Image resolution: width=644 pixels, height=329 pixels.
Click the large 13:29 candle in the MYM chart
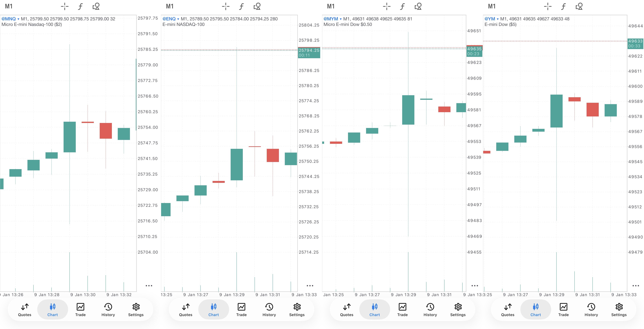click(408, 110)
